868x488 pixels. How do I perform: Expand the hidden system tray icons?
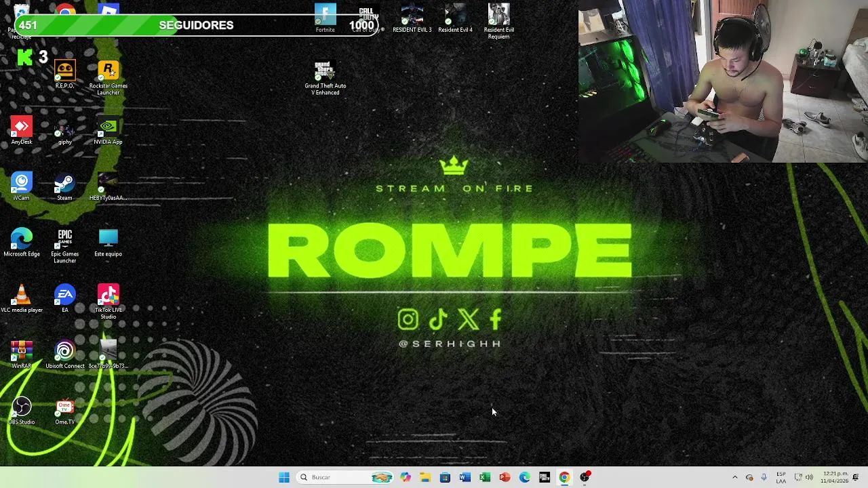click(x=734, y=477)
